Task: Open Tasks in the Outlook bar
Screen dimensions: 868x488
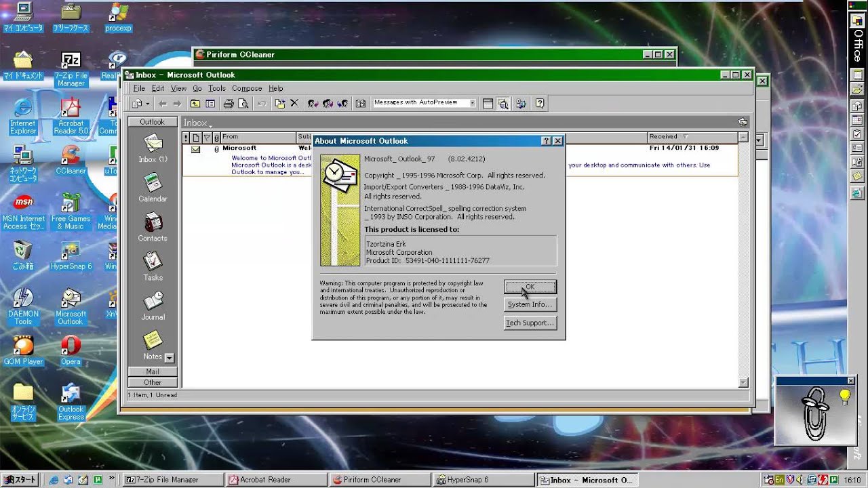Action: click(153, 266)
